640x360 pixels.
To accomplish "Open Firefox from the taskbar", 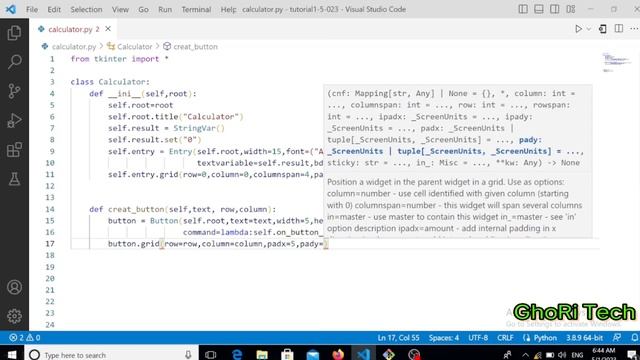I will coord(338,354).
